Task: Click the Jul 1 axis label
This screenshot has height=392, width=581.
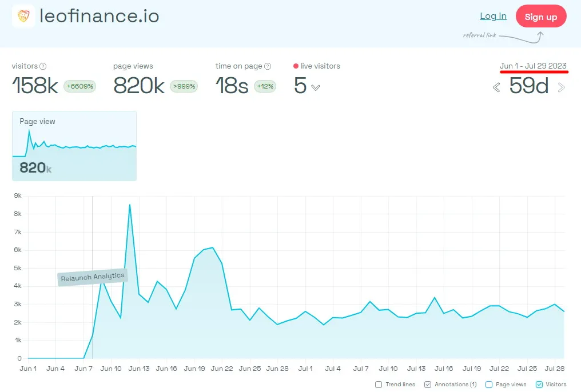Action: click(305, 369)
